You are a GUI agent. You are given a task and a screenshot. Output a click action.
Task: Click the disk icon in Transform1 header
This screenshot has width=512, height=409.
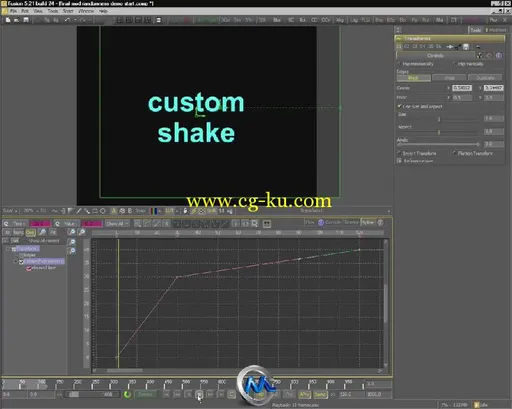(x=466, y=47)
